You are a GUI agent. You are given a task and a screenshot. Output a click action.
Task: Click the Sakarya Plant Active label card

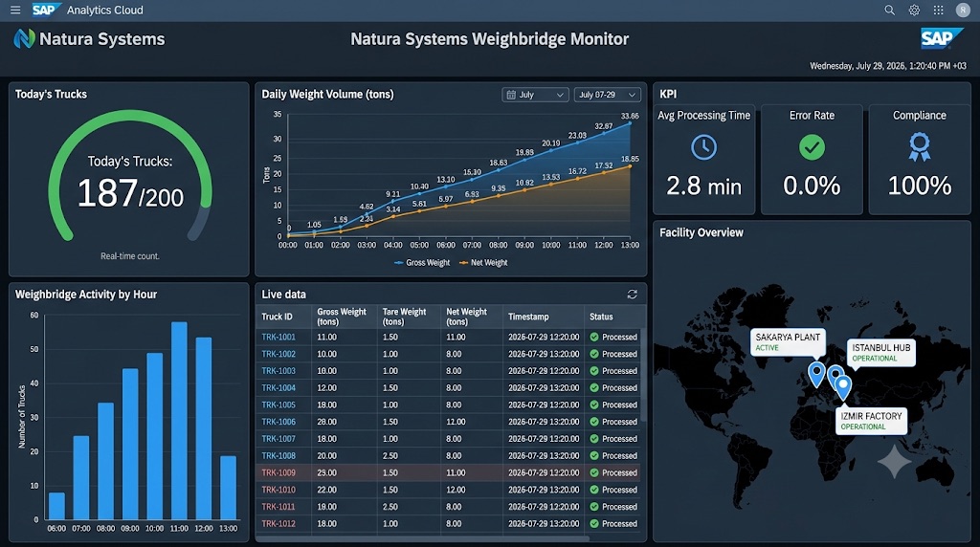click(788, 342)
